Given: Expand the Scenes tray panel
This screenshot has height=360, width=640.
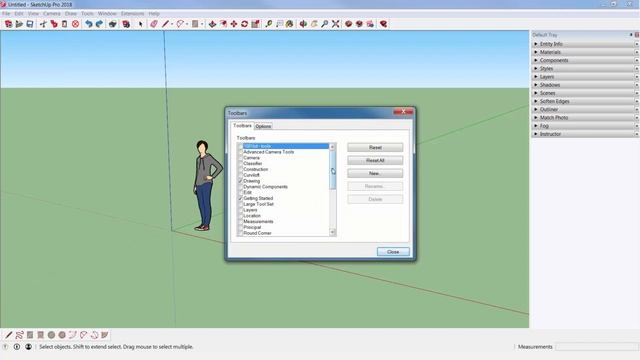Looking at the screenshot, I should (585, 93).
